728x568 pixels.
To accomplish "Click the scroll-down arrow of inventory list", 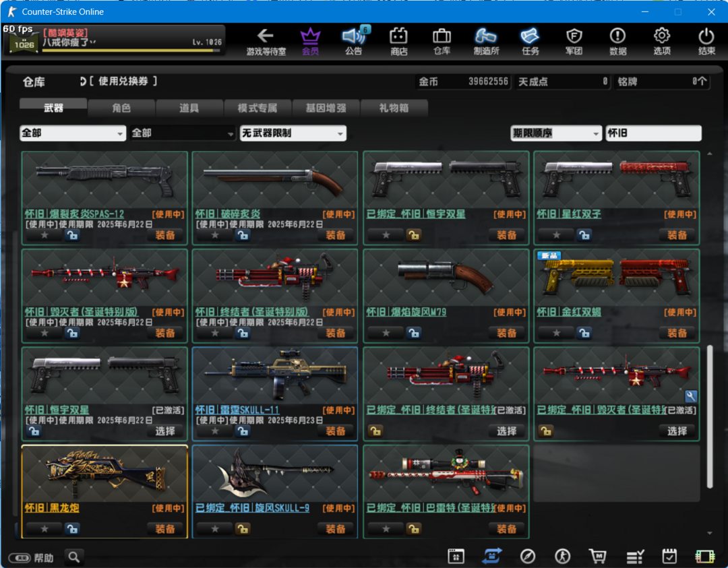I will point(709,533).
